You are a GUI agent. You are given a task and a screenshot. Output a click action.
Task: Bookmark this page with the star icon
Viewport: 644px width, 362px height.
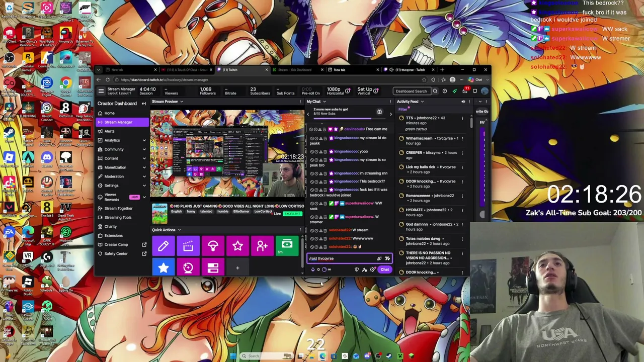[424, 80]
